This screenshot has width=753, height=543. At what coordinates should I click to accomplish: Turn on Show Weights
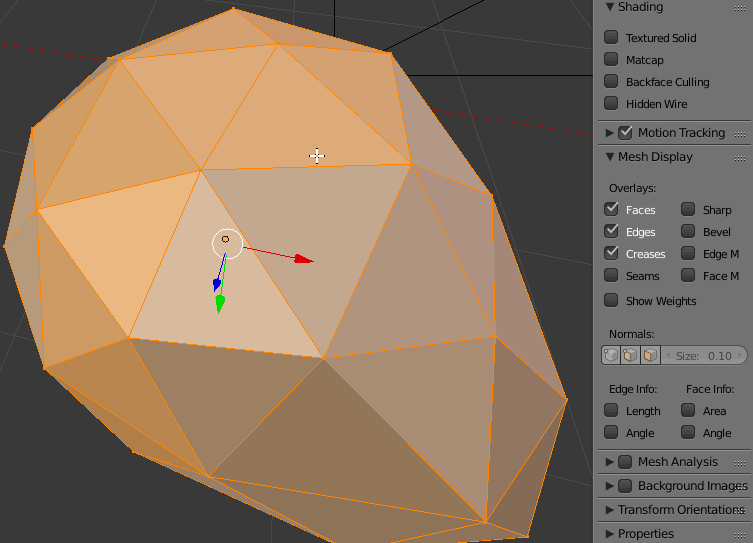611,300
